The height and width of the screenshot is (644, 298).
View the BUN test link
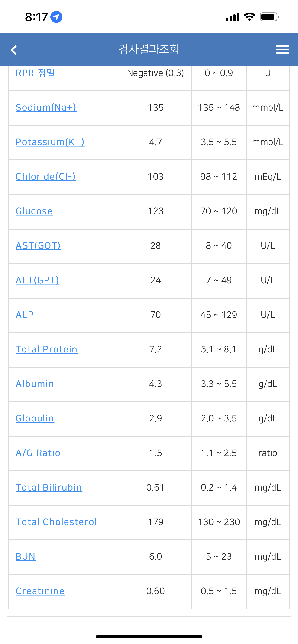26,556
